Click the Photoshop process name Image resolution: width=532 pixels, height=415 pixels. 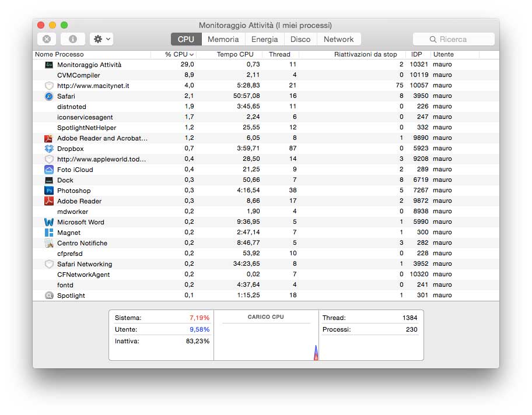coord(74,191)
